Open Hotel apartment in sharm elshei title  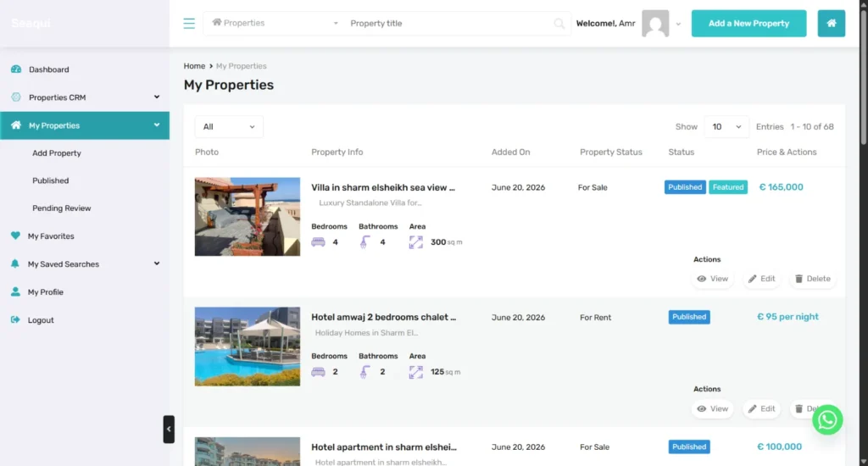pos(384,447)
